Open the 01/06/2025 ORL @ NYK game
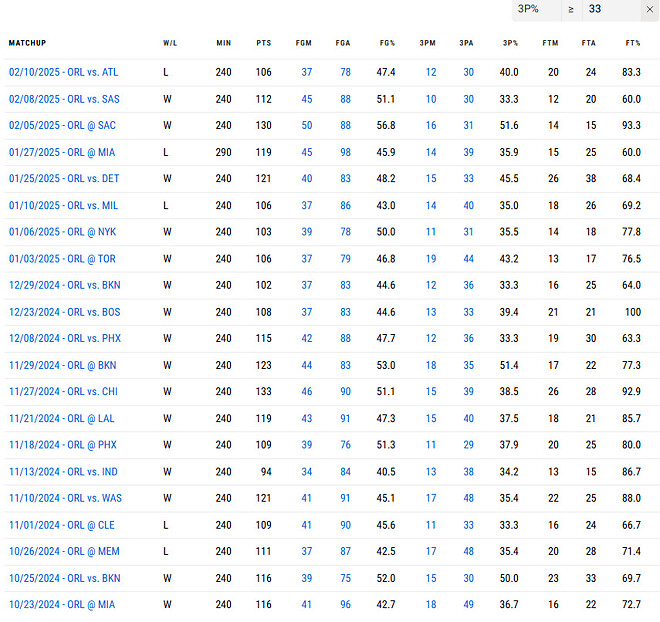 [62, 232]
